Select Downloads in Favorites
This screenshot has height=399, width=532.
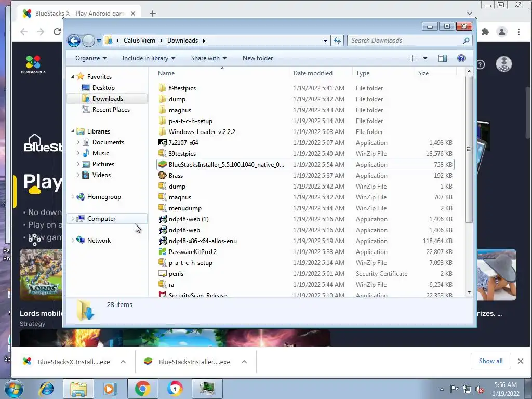pyautogui.click(x=108, y=98)
